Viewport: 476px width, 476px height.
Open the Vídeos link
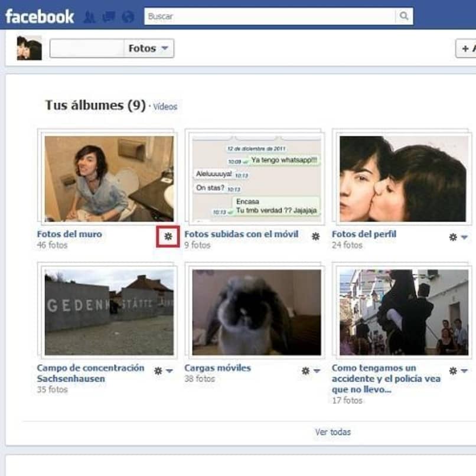(x=166, y=106)
